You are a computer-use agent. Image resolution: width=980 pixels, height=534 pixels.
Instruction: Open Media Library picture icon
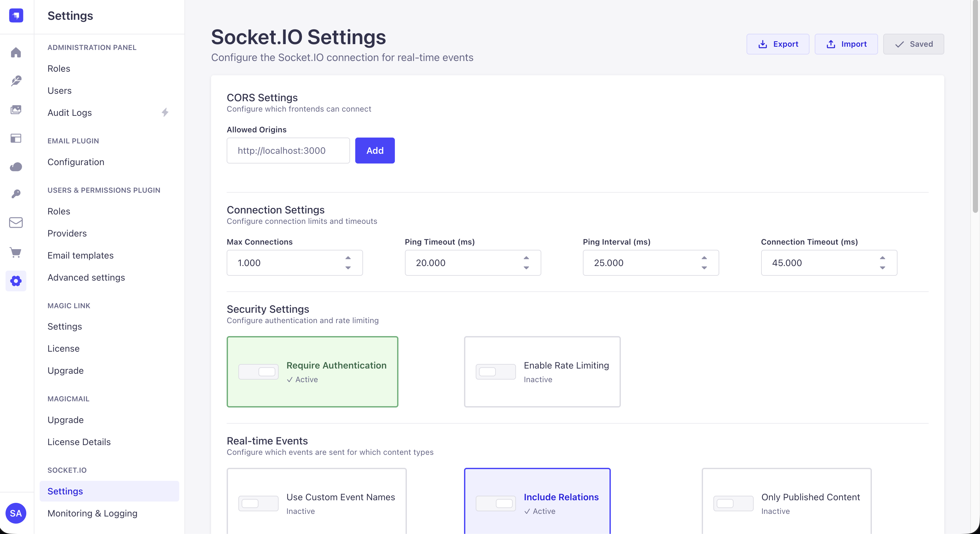[16, 109]
